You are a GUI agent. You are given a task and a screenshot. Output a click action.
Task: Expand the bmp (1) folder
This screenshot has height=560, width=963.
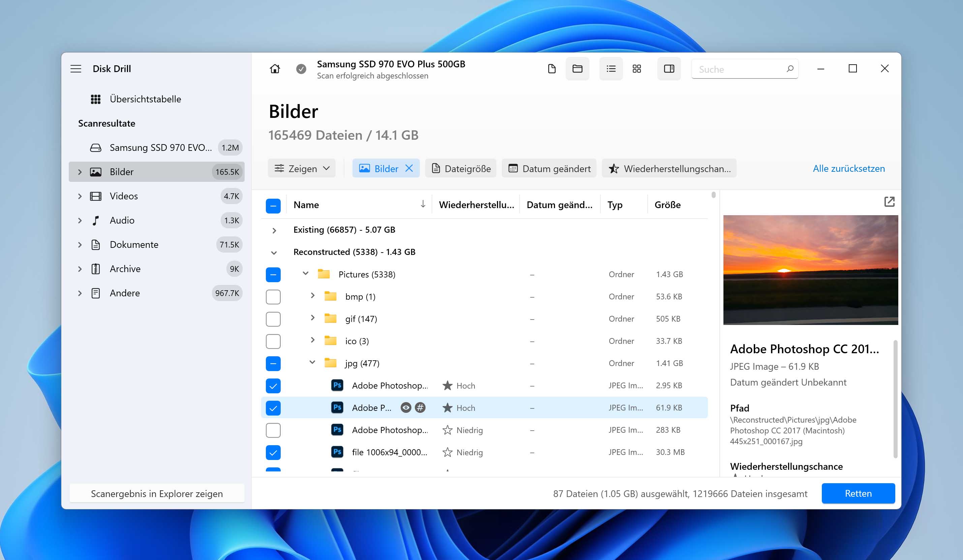click(x=312, y=296)
